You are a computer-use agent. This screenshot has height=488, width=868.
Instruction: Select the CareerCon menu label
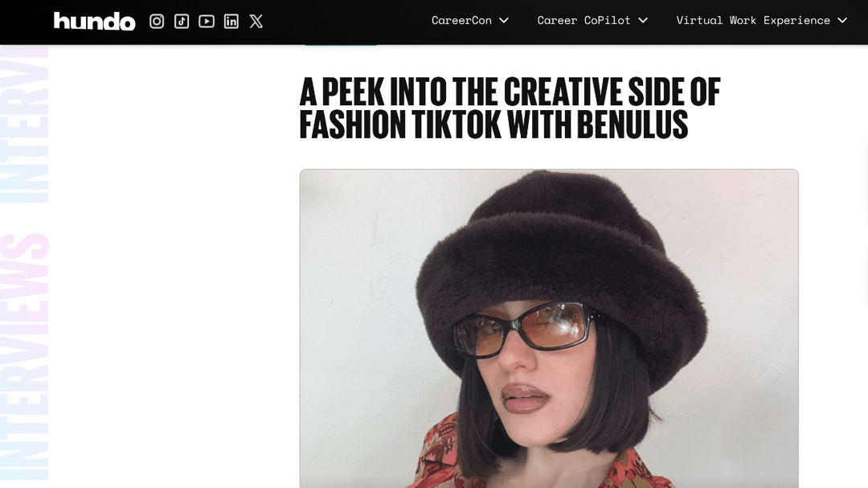pos(461,21)
